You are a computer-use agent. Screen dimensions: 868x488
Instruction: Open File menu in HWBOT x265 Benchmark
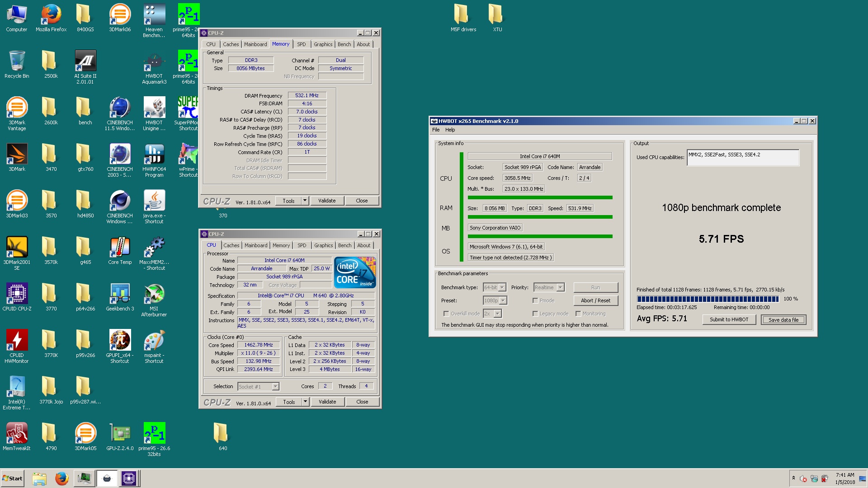pyautogui.click(x=436, y=130)
